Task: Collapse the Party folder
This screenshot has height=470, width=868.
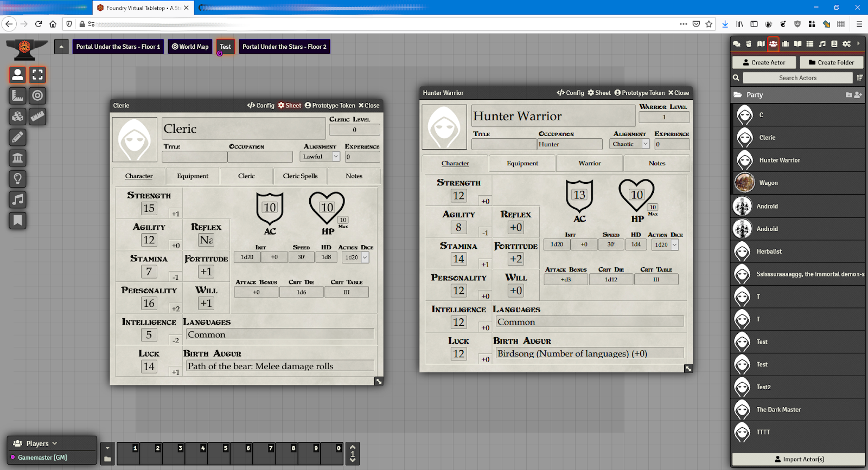Action: tap(755, 95)
